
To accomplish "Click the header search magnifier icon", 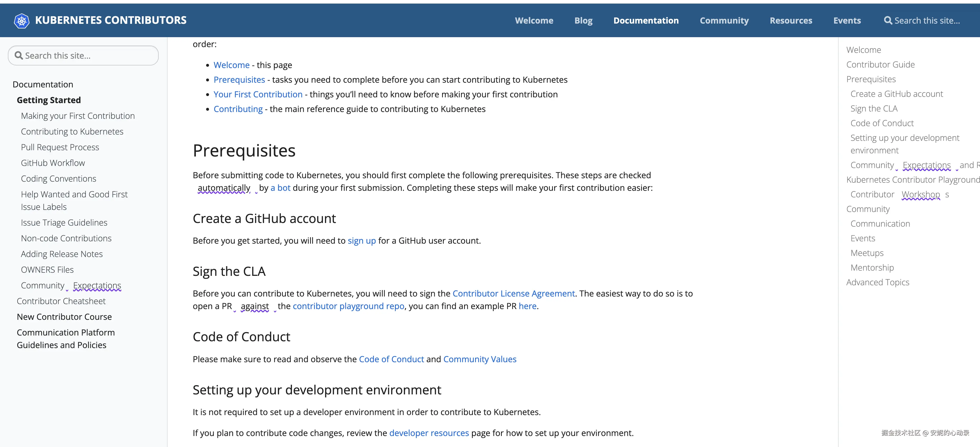I will point(888,20).
